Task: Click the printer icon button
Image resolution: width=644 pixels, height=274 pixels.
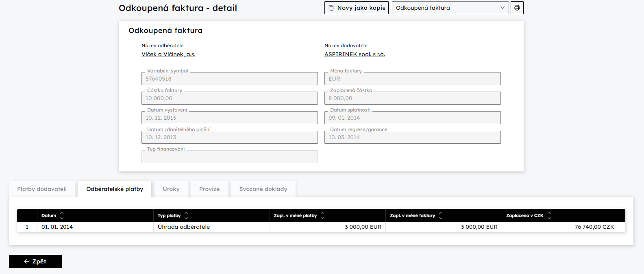Action: (517, 8)
